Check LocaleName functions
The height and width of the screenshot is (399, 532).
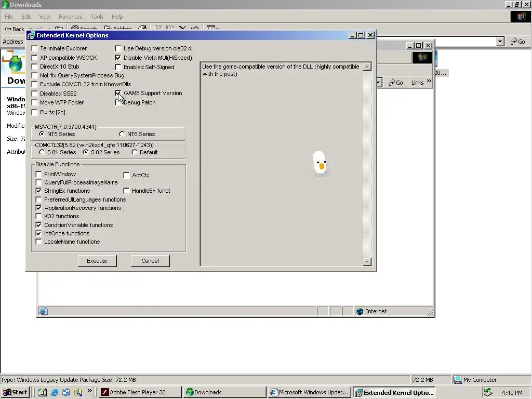(38, 242)
